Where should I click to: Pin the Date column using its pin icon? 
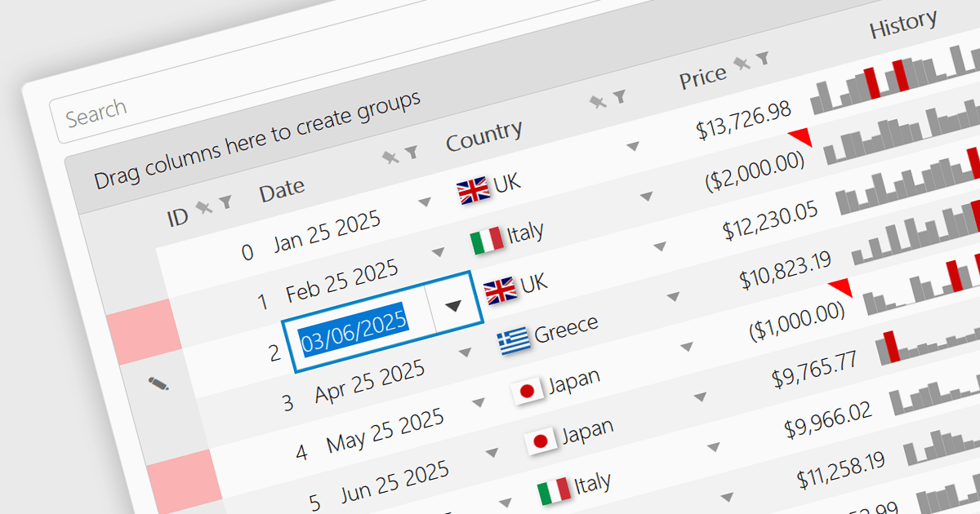click(392, 157)
